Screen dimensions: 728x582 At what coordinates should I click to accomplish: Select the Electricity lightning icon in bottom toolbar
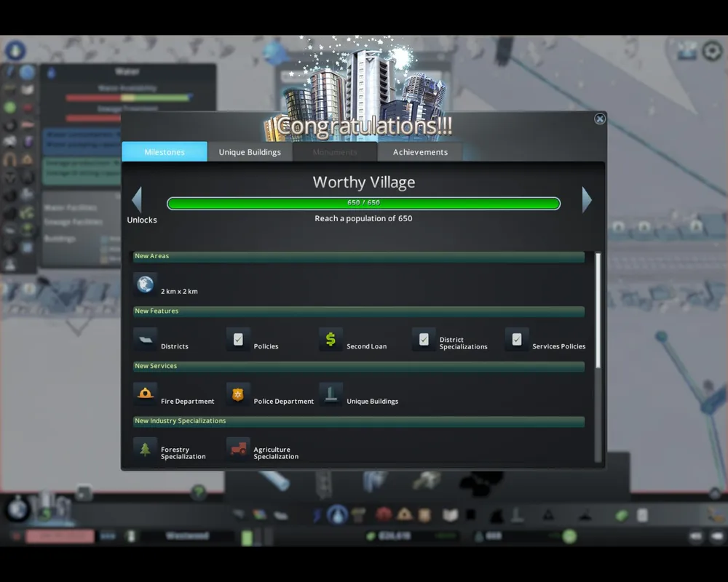[x=317, y=514]
